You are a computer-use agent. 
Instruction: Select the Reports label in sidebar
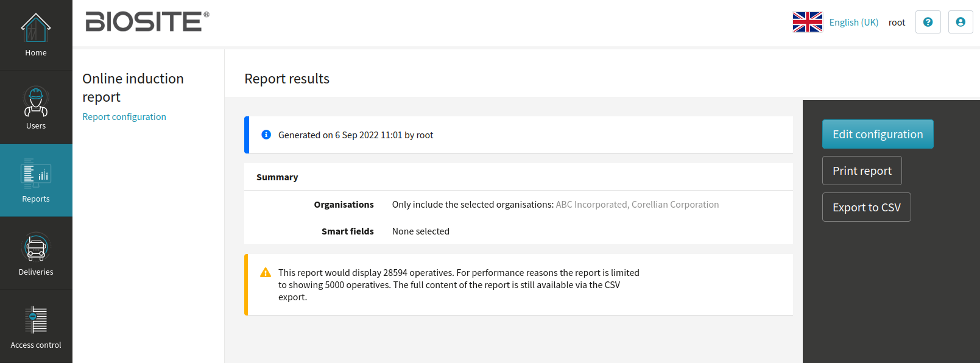(x=36, y=199)
